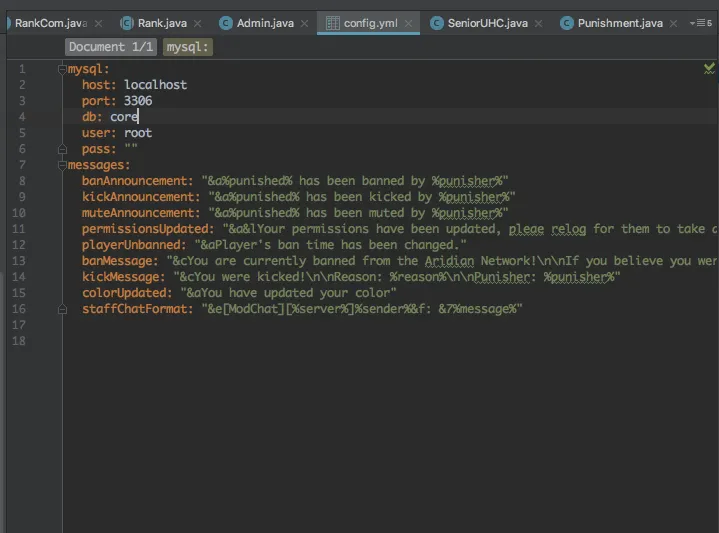Show the hidden editor tabs list
719x533 pixels.
coord(701,23)
